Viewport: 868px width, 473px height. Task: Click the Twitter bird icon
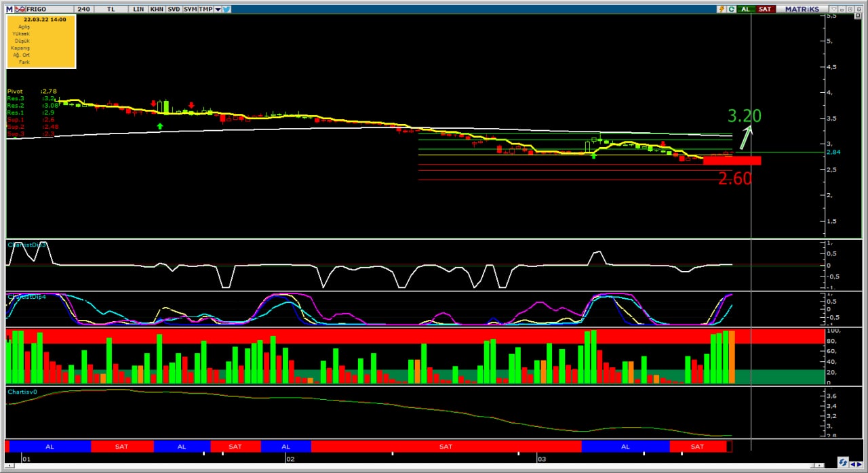pyautogui.click(x=226, y=9)
